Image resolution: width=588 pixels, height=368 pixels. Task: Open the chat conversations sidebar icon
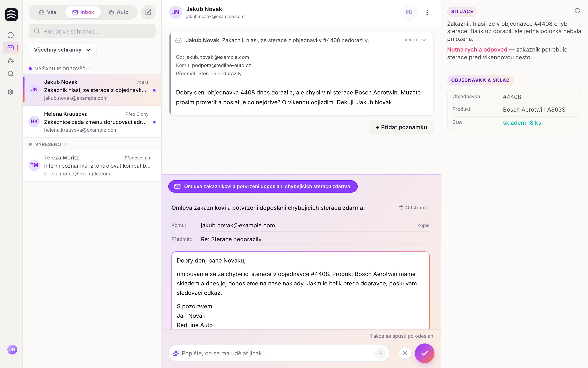pos(10,35)
